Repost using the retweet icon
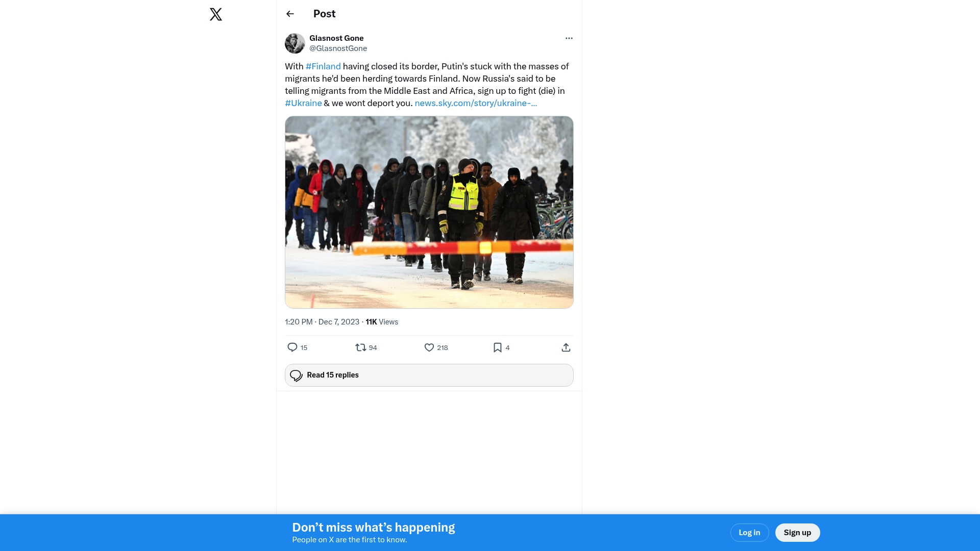 (x=361, y=347)
